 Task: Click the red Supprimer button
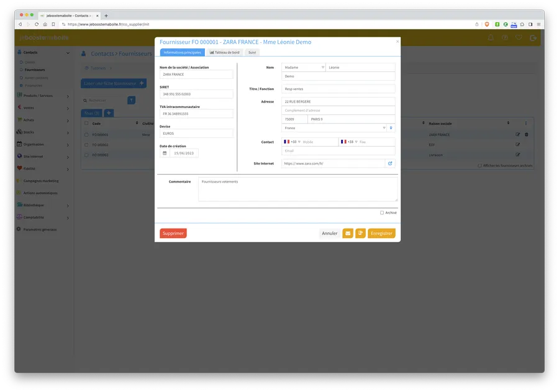pos(173,233)
